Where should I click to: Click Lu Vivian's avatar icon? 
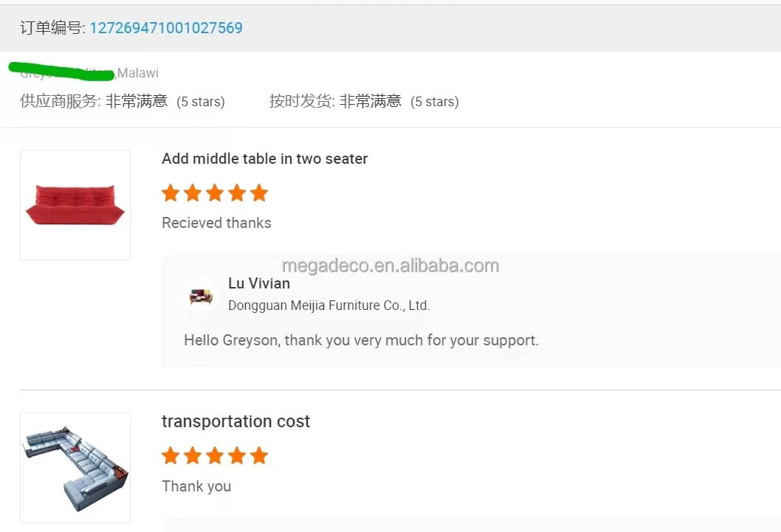tap(201, 295)
